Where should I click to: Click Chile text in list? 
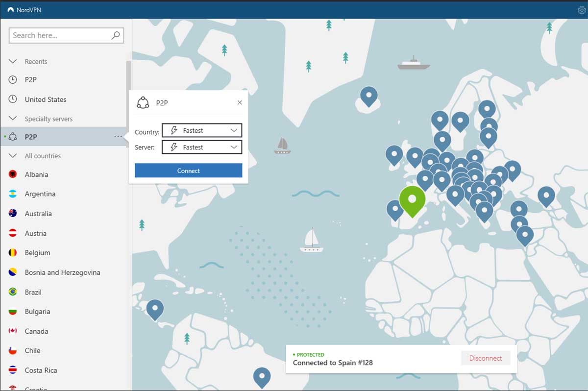click(x=33, y=351)
